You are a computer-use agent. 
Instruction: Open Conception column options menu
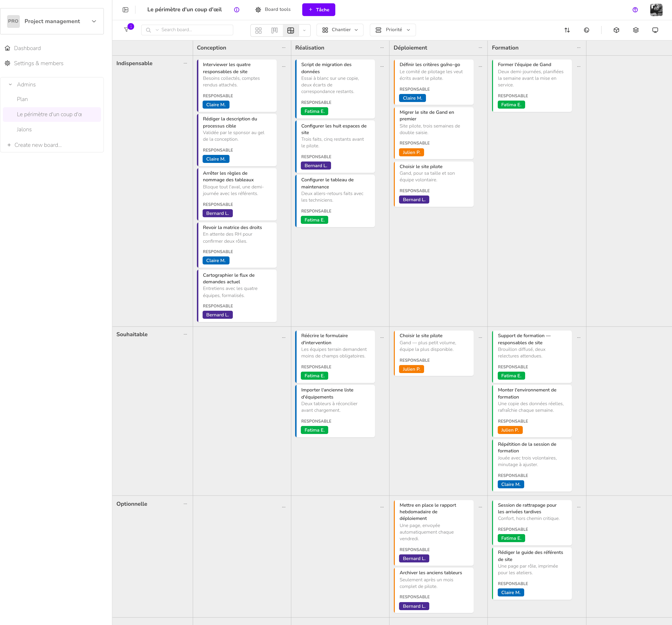283,48
